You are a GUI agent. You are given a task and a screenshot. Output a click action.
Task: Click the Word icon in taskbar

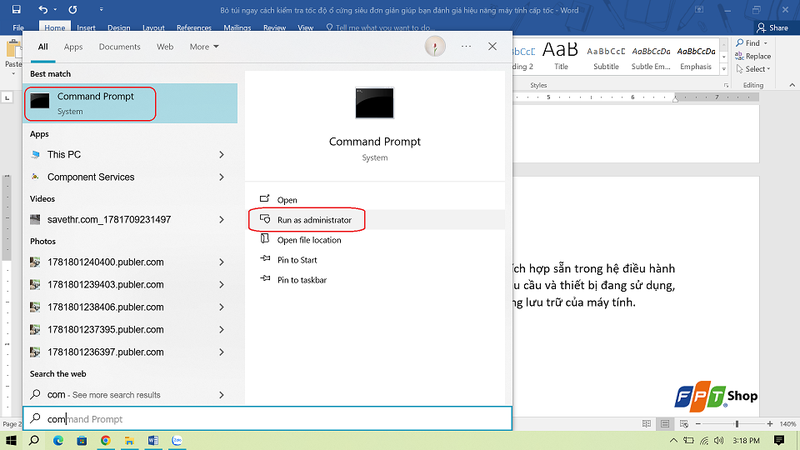tap(153, 440)
